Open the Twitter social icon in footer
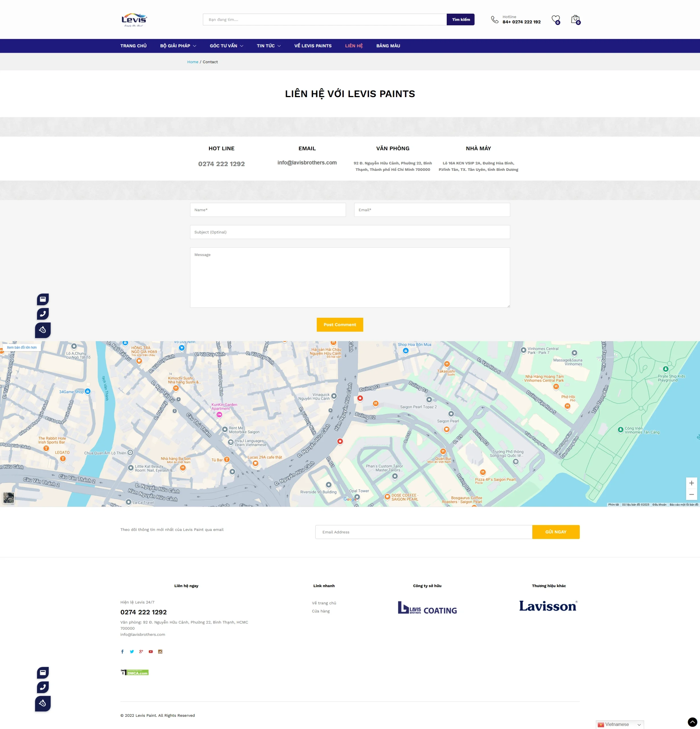This screenshot has height=729, width=700. tap(132, 652)
